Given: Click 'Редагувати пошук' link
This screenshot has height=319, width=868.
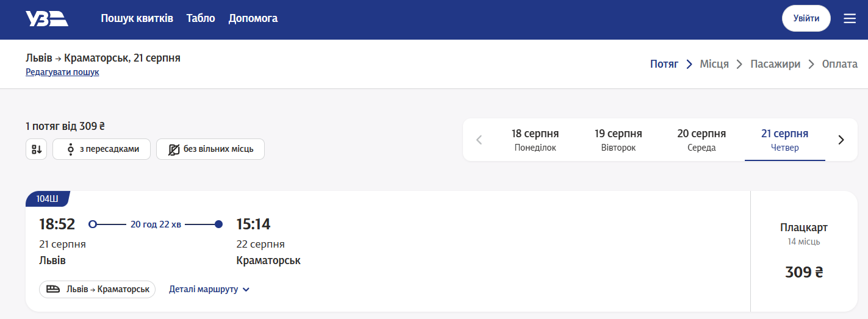Looking at the screenshot, I should pos(62,72).
